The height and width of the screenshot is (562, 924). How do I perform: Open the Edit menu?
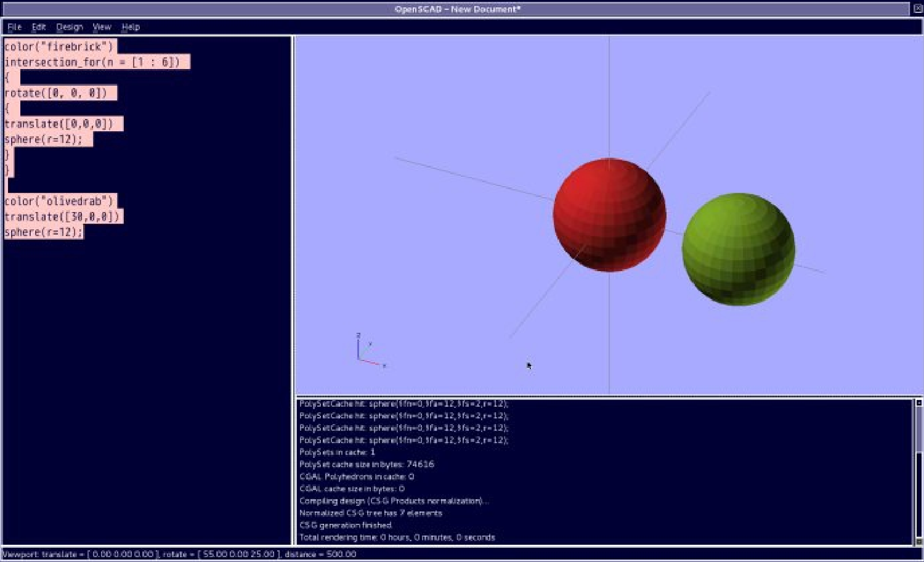click(39, 27)
